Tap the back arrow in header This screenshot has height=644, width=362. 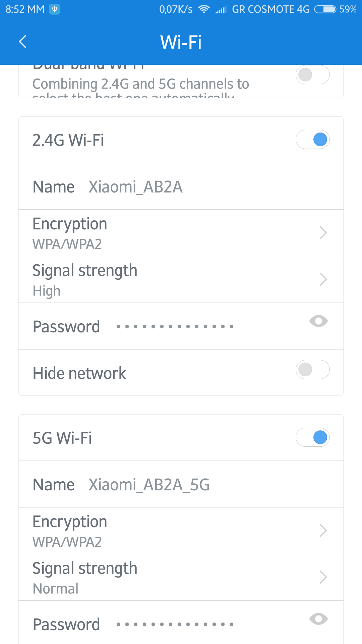[23, 42]
